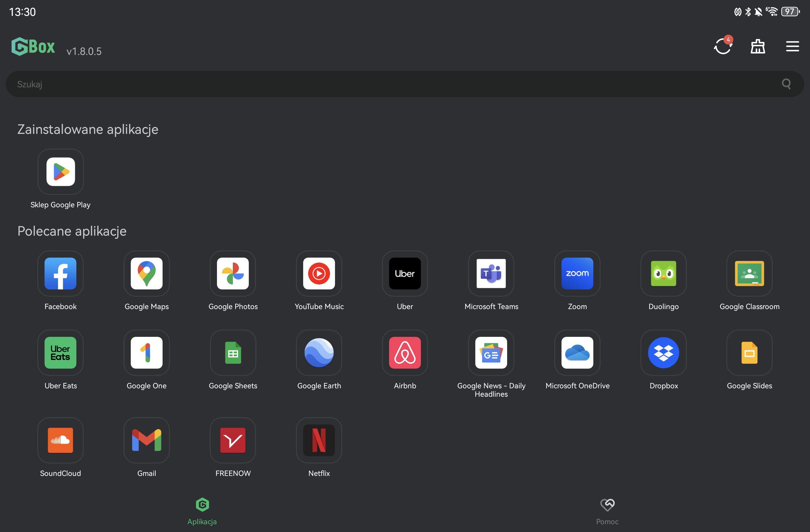The width and height of the screenshot is (810, 532).
Task: Tap the search magnifier icon
Action: (x=786, y=84)
